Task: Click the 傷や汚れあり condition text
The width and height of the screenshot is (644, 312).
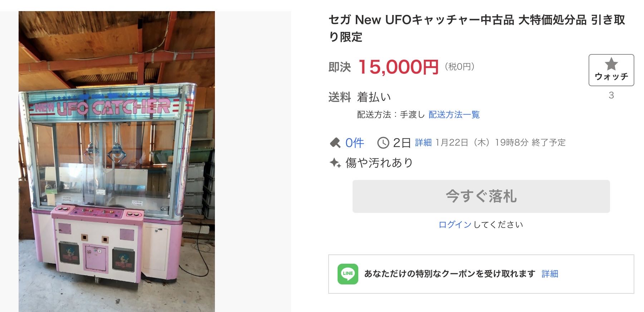Action: [x=379, y=163]
